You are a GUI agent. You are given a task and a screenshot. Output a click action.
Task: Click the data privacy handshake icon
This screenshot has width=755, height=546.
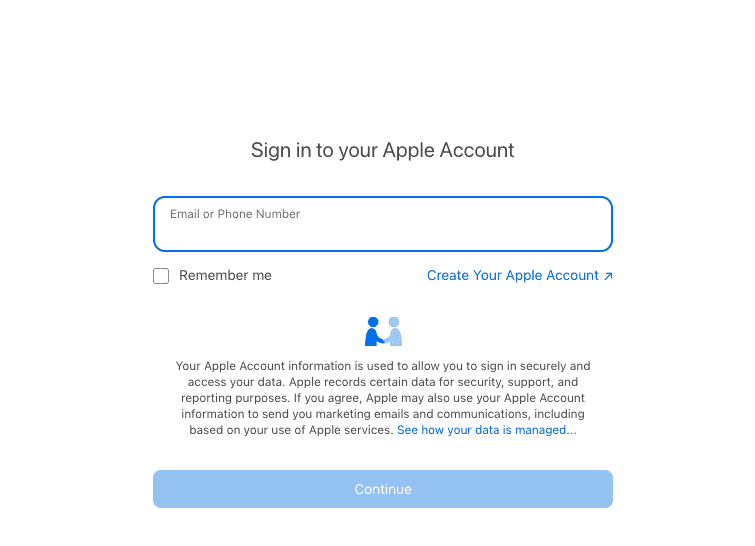[x=383, y=331]
